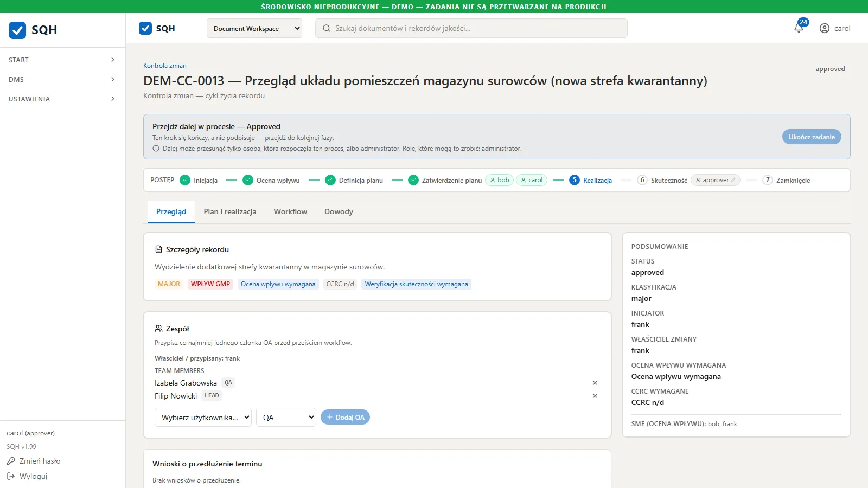The width and height of the screenshot is (868, 488).
Task: Open the QA role dropdown
Action: [286, 418]
